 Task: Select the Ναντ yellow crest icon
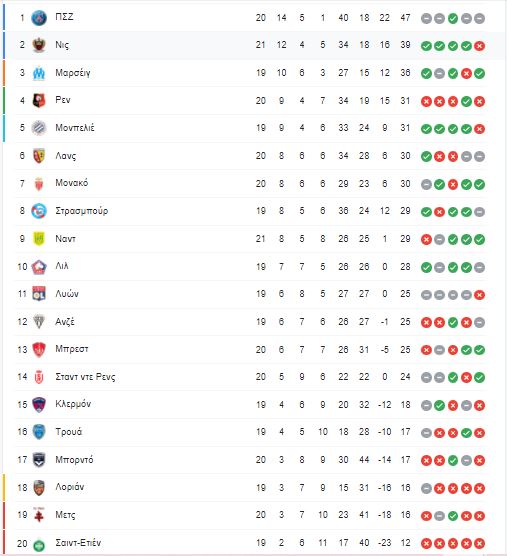39,239
